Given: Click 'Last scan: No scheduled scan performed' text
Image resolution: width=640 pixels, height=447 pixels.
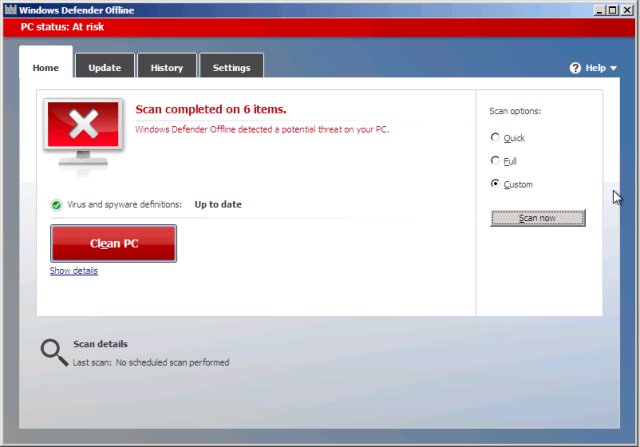Looking at the screenshot, I should [x=151, y=362].
